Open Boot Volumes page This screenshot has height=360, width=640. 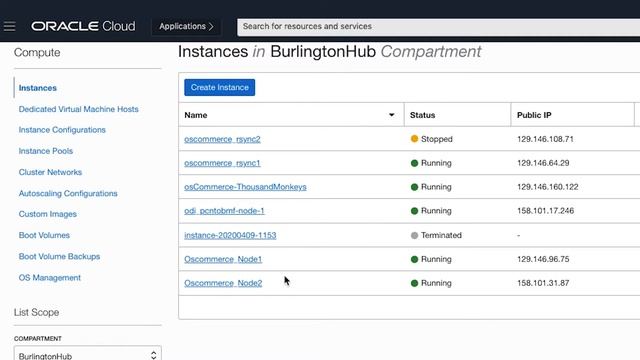pos(44,235)
